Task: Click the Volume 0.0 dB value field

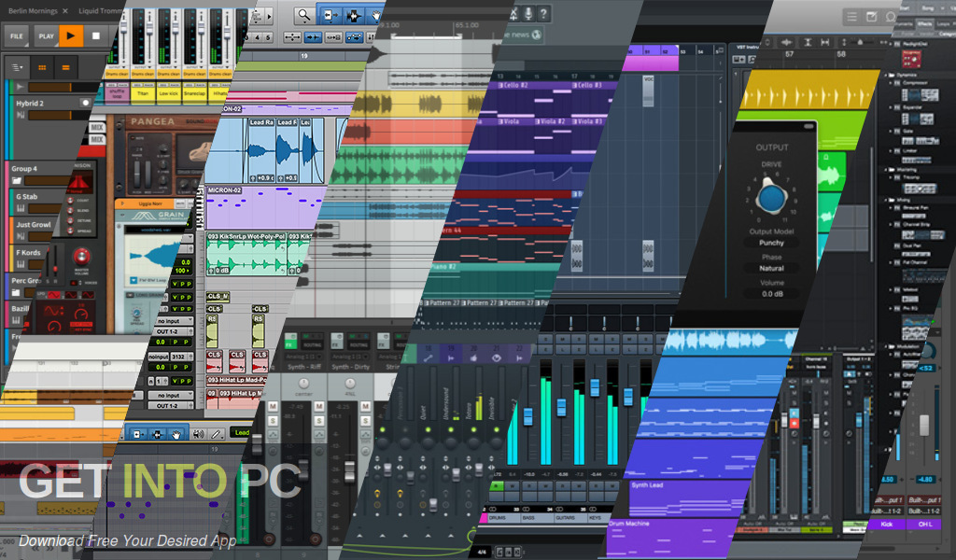Action: (772, 294)
